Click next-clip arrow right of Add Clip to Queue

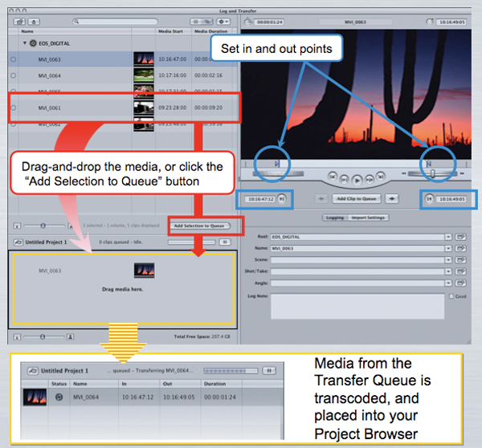tap(392, 199)
